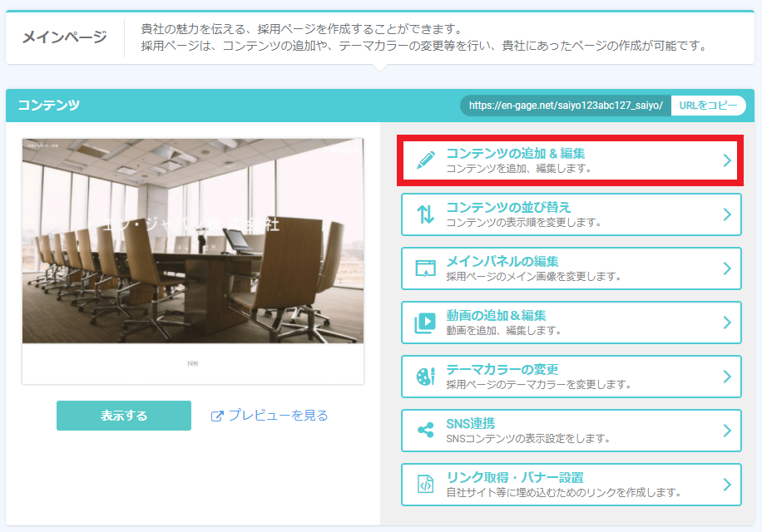Click the 表示する button
Viewport: 762px width, 532px height.
click(124, 416)
